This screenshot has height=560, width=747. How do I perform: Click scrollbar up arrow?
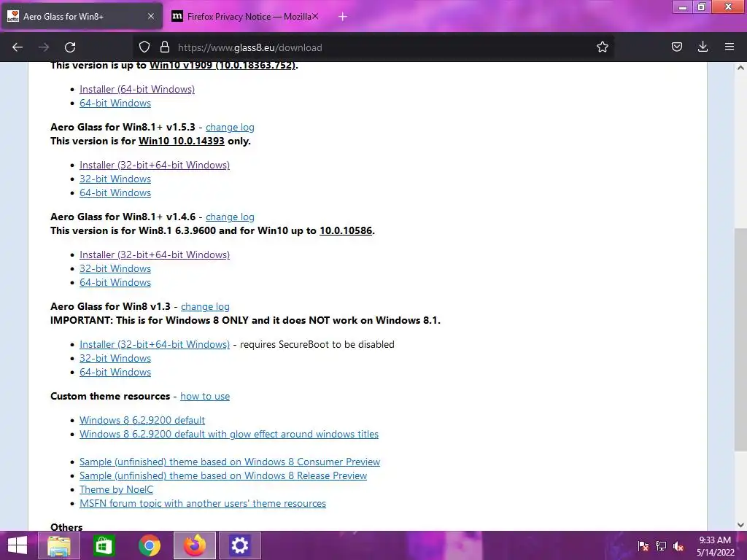740,68
